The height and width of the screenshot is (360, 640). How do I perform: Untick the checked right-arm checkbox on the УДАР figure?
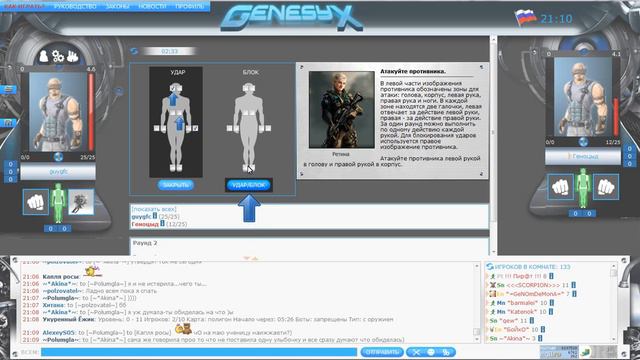[x=196, y=128]
